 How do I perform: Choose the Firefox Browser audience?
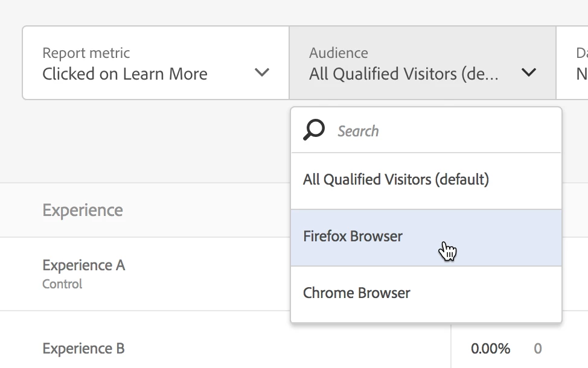pyautogui.click(x=353, y=236)
